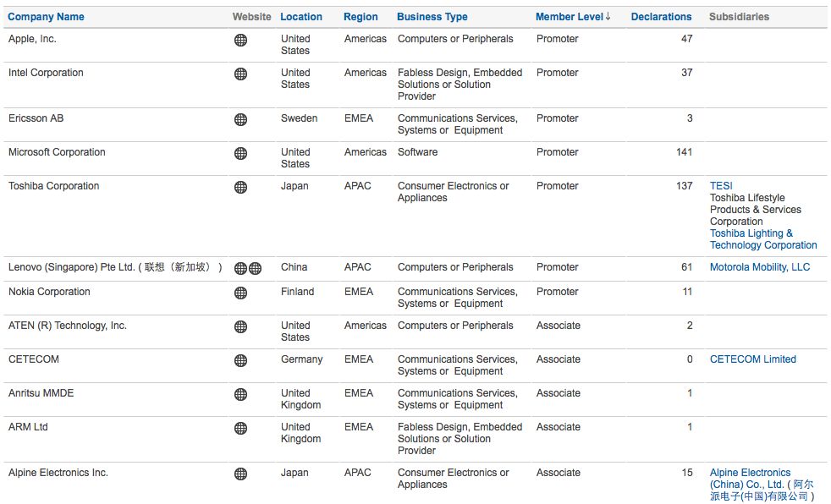The width and height of the screenshot is (831, 504).
Task: Select the Ericsson AB company name
Action: [x=36, y=118]
